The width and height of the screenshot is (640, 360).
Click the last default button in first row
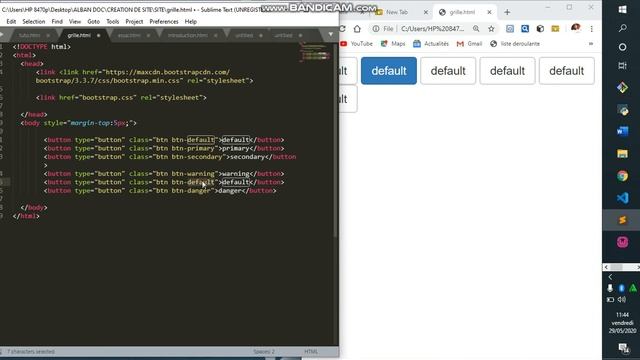[x=567, y=71]
